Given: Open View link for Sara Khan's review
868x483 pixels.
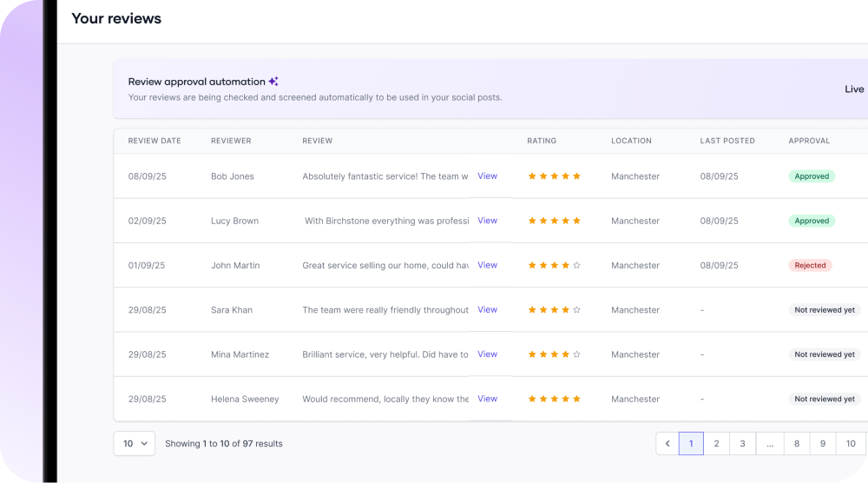Looking at the screenshot, I should coord(487,310).
